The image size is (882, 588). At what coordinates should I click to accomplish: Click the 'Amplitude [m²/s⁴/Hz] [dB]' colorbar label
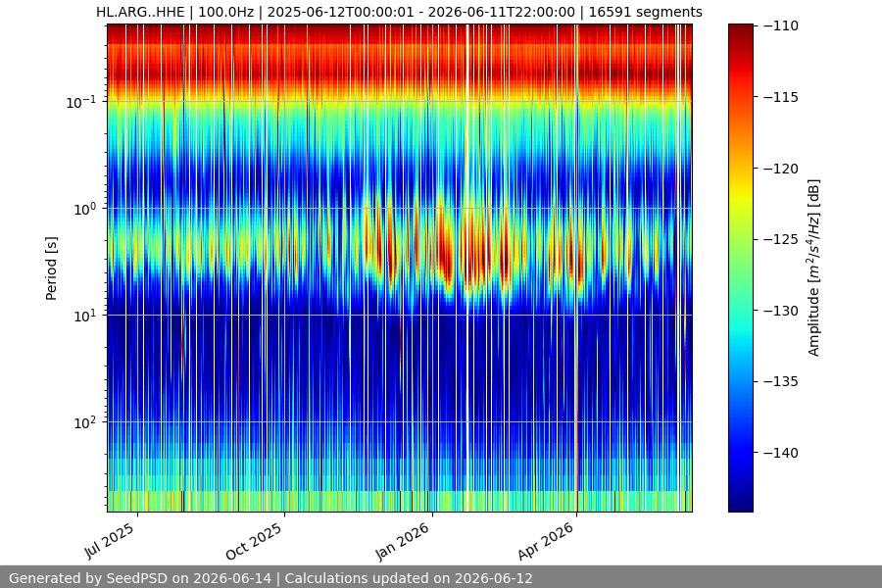click(x=814, y=268)
